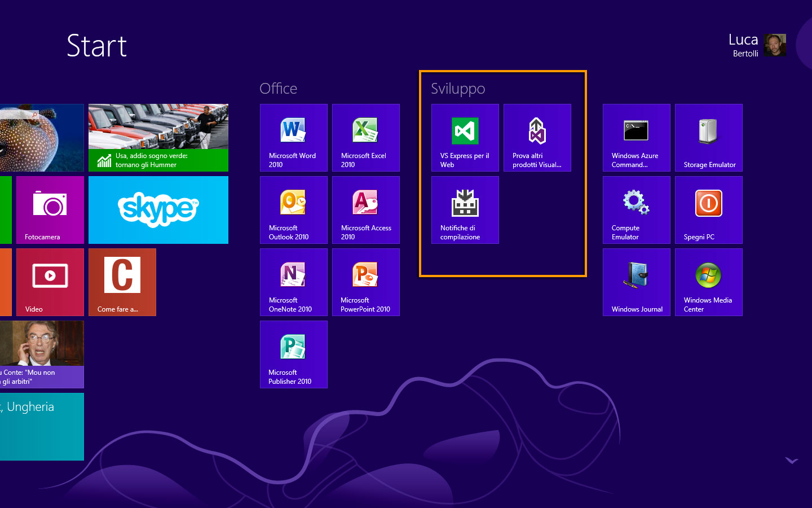Launch VS Express per il Web
This screenshot has width=812, height=508.
465,138
